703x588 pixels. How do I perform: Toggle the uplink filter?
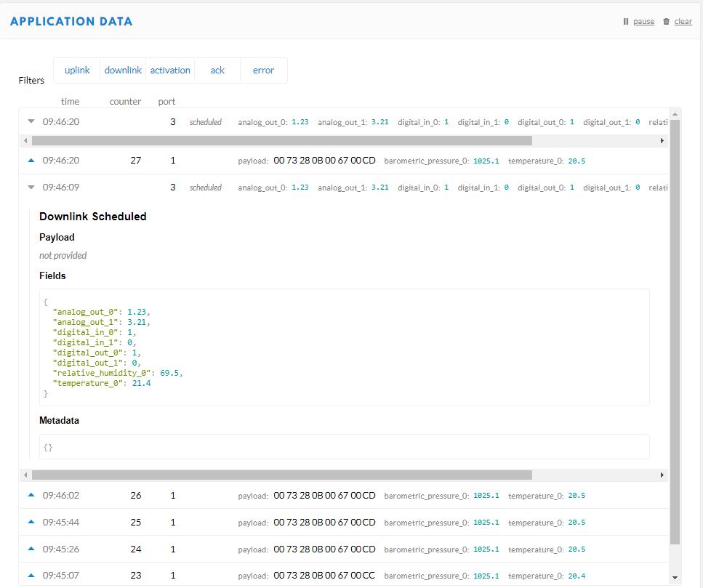pyautogui.click(x=77, y=71)
